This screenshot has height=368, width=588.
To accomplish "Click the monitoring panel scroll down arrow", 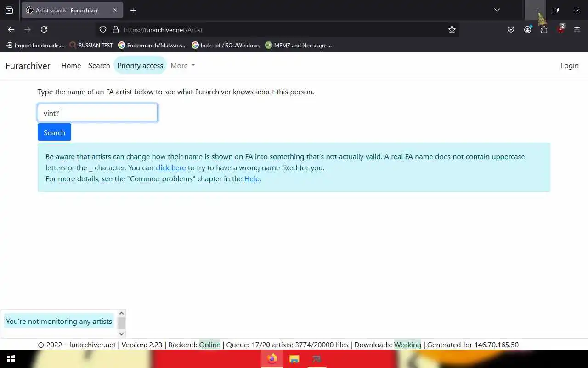I will pyautogui.click(x=121, y=334).
